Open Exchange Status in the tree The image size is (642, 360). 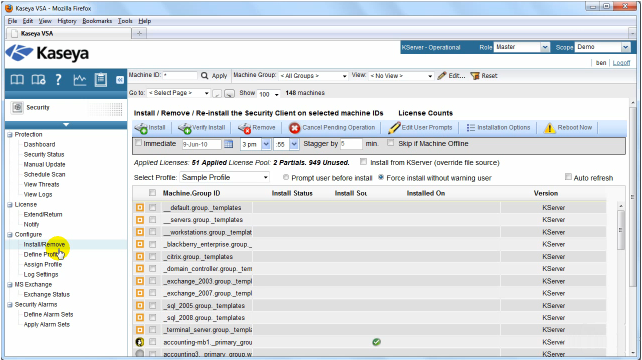pyautogui.click(x=47, y=294)
